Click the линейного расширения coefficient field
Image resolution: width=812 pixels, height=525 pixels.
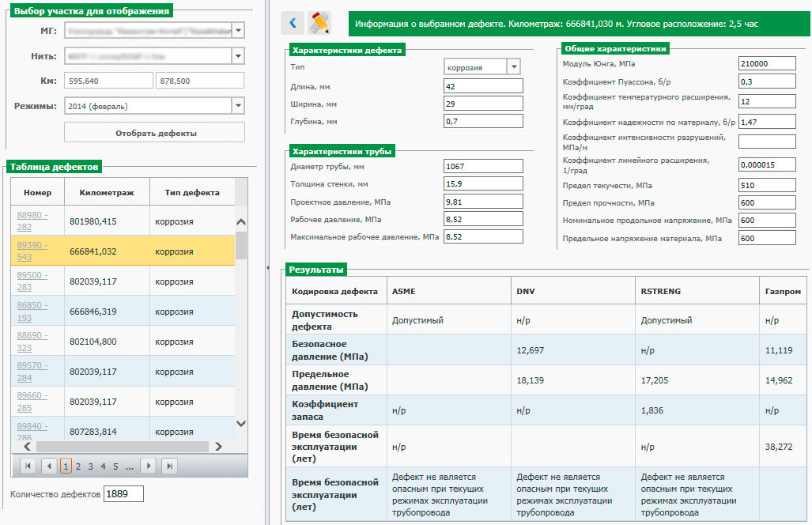[x=767, y=164]
